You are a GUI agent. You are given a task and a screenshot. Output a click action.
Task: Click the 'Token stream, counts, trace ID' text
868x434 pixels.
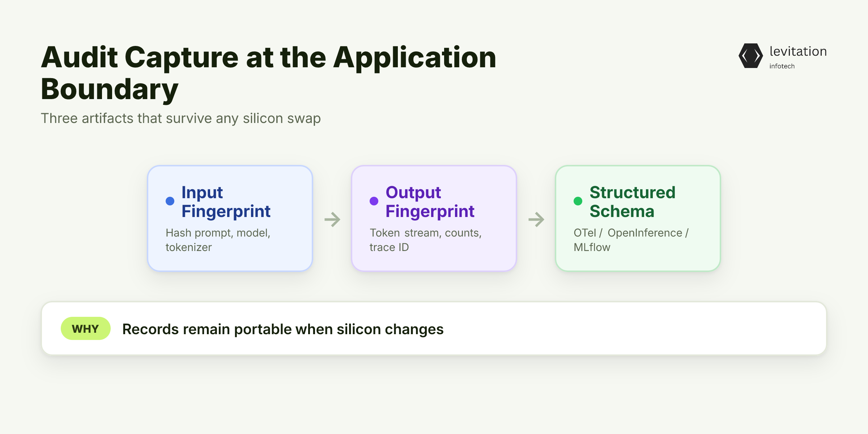click(426, 240)
